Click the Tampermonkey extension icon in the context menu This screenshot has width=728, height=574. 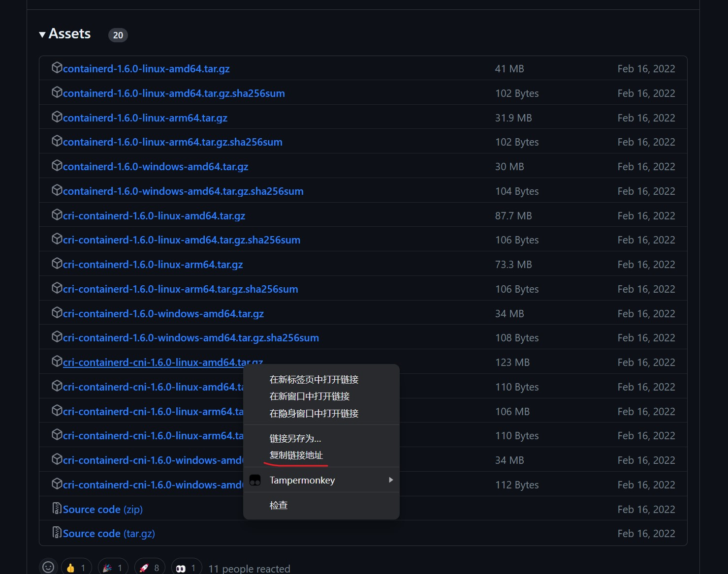point(255,480)
